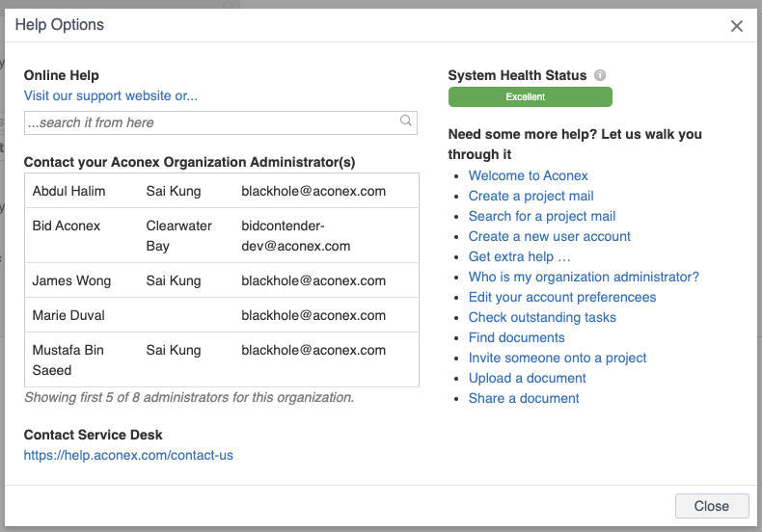The height and width of the screenshot is (532, 762).
Task: Click the Close button
Action: (712, 506)
